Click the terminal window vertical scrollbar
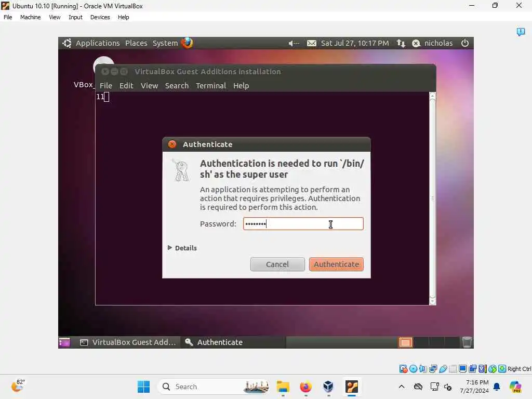This screenshot has height=399, width=532. click(432, 198)
